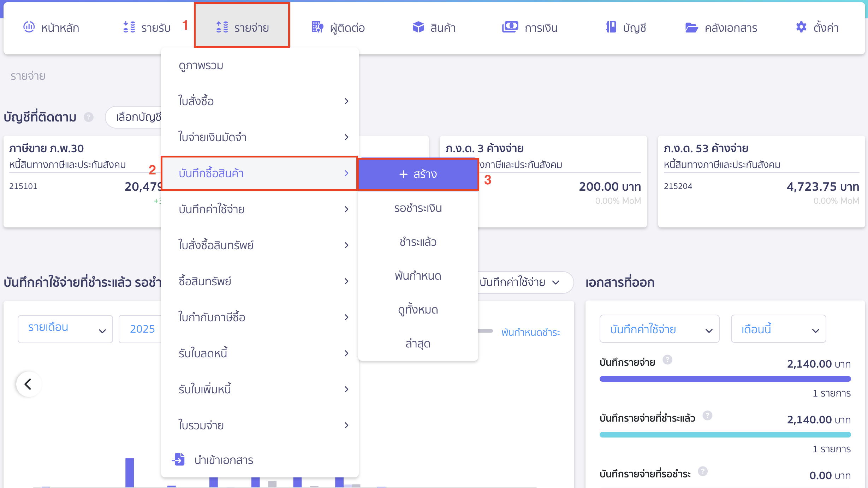
Task: Click the คลังเอกสาร folder icon
Action: click(x=691, y=27)
